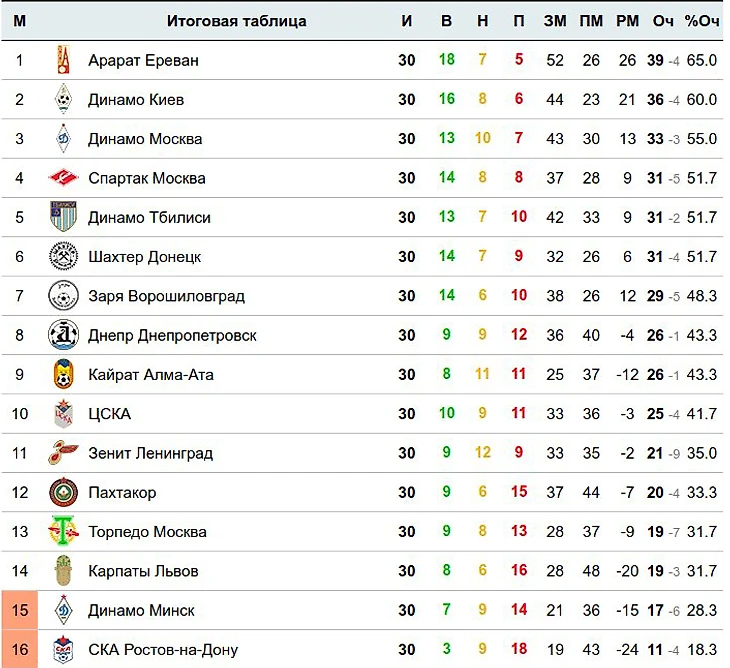The height and width of the screenshot is (668, 730).
Task: Sort by the Итоговая таблица header
Action: 237,21
